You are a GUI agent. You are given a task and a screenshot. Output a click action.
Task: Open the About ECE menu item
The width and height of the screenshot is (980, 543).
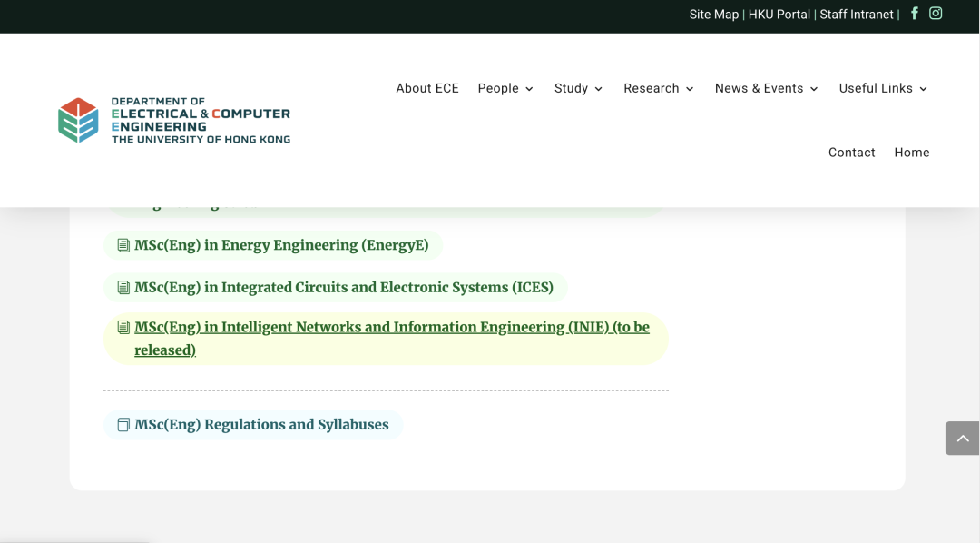pos(427,88)
